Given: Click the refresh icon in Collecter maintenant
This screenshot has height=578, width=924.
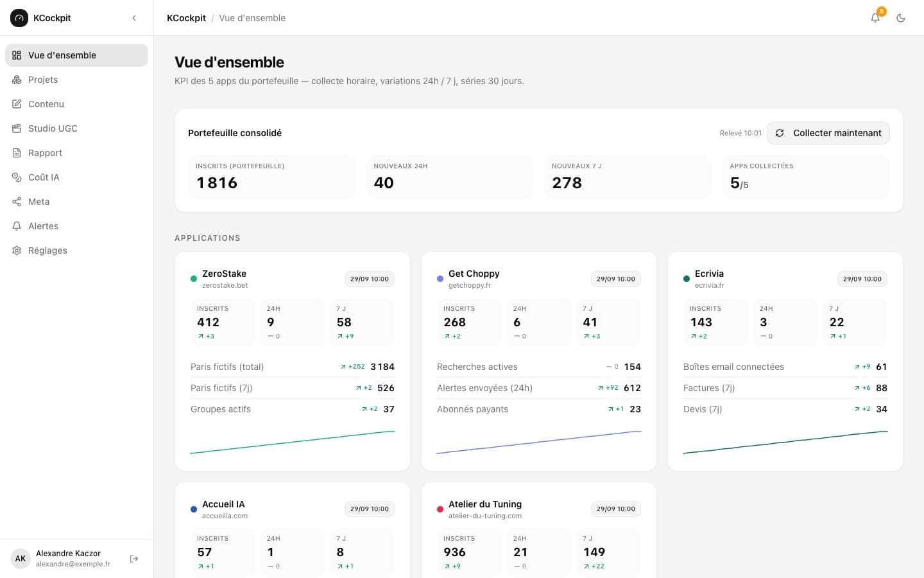Looking at the screenshot, I should pyautogui.click(x=780, y=133).
